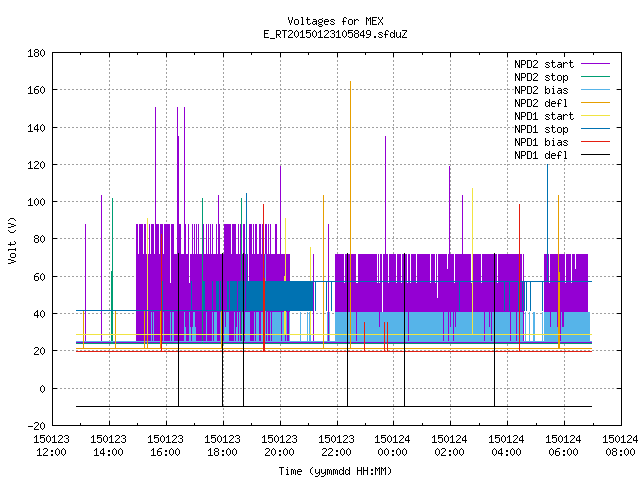Click the purple NPD2 start legend line
The width and height of the screenshot is (640, 480).
tap(595, 64)
